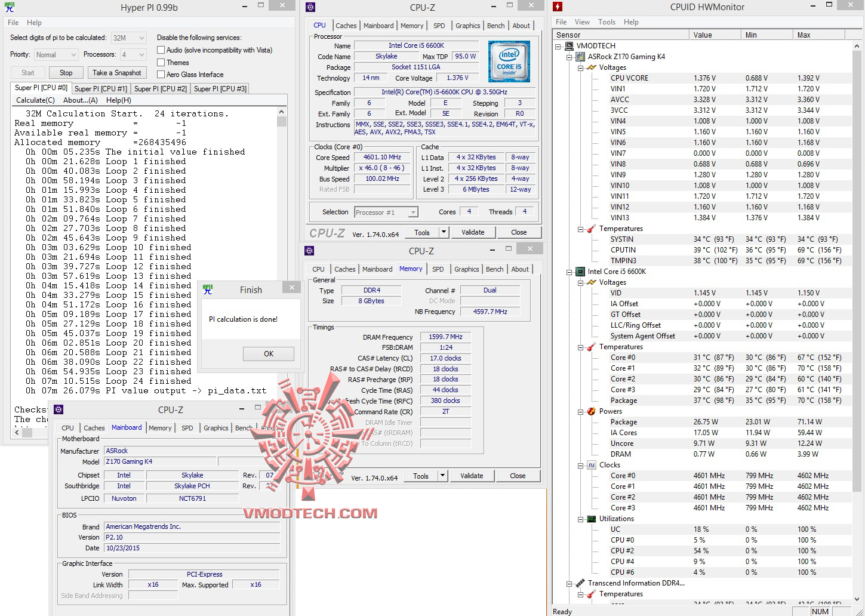Check the Aero Glass Interface option
The width and height of the screenshot is (865, 616).
pyautogui.click(x=161, y=74)
